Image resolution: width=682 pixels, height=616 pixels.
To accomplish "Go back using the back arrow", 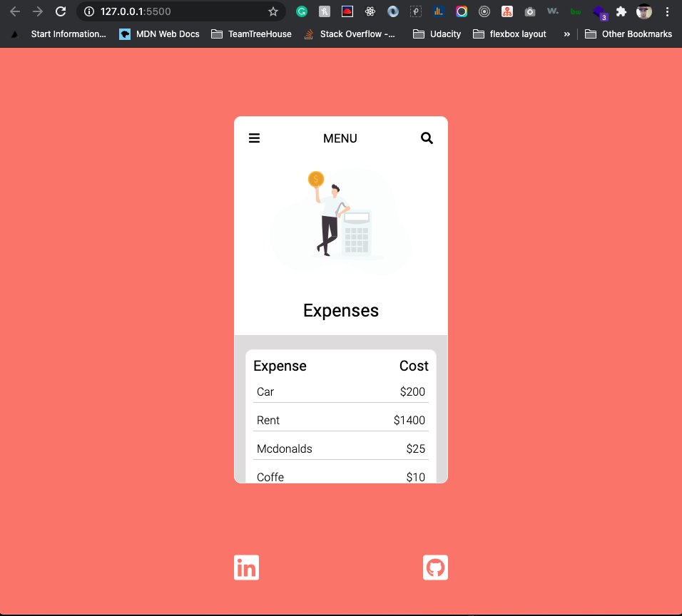I will (14, 11).
